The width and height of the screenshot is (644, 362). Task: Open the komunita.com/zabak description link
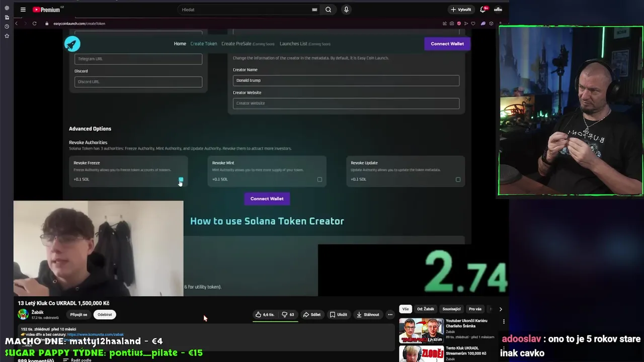pos(96,334)
